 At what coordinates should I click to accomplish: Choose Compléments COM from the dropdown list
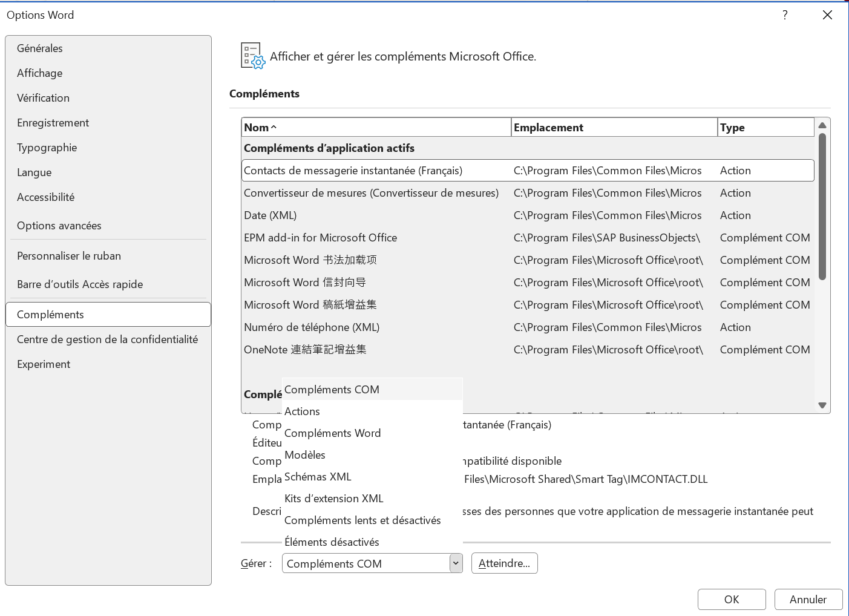coord(372,390)
